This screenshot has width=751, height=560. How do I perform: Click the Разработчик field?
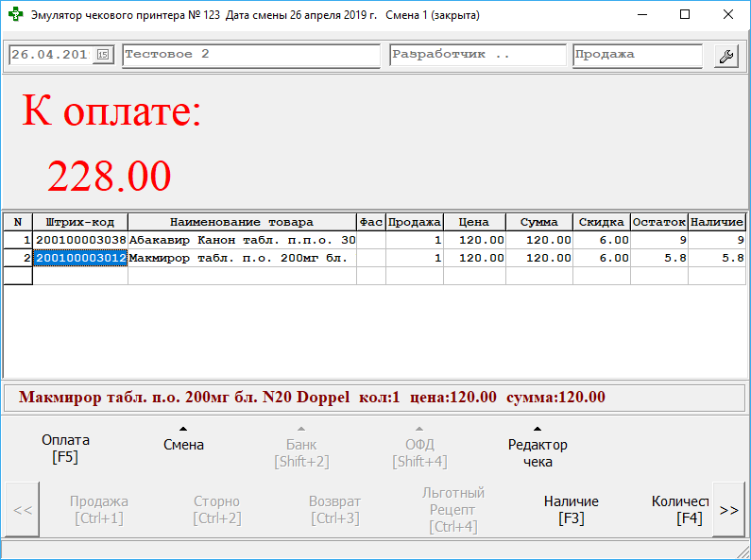pos(477,55)
